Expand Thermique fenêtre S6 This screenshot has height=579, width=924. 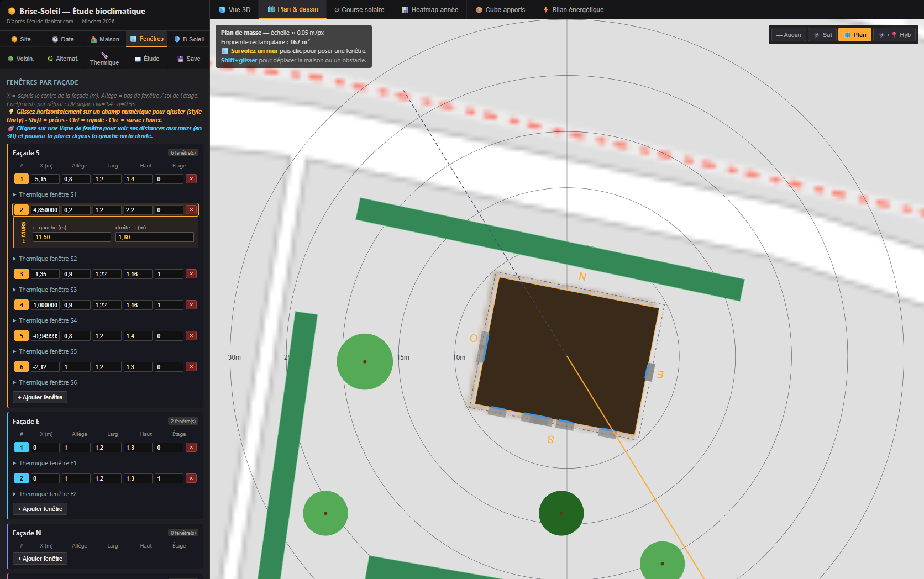(x=45, y=382)
